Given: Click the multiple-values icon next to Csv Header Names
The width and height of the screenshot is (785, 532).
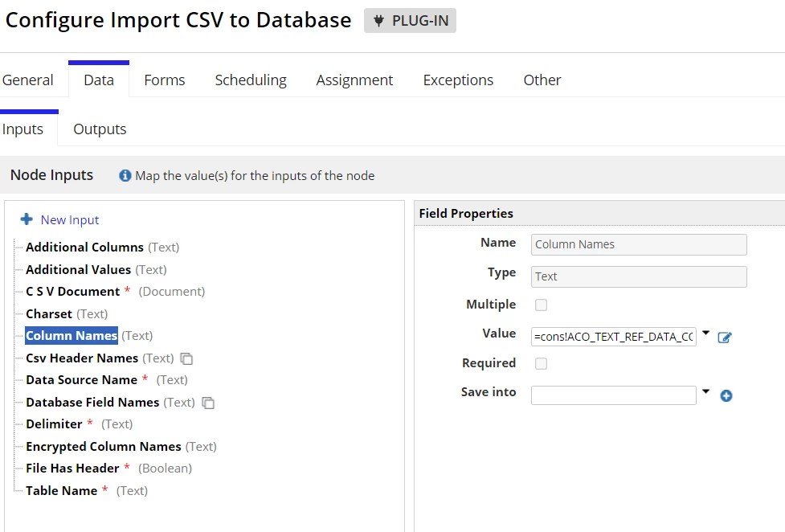Looking at the screenshot, I should pyautogui.click(x=186, y=358).
